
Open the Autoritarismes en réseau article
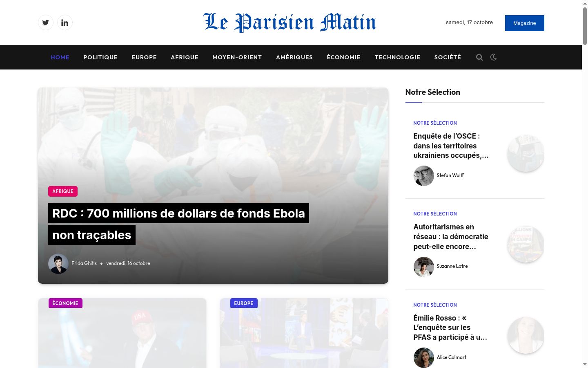(x=451, y=237)
